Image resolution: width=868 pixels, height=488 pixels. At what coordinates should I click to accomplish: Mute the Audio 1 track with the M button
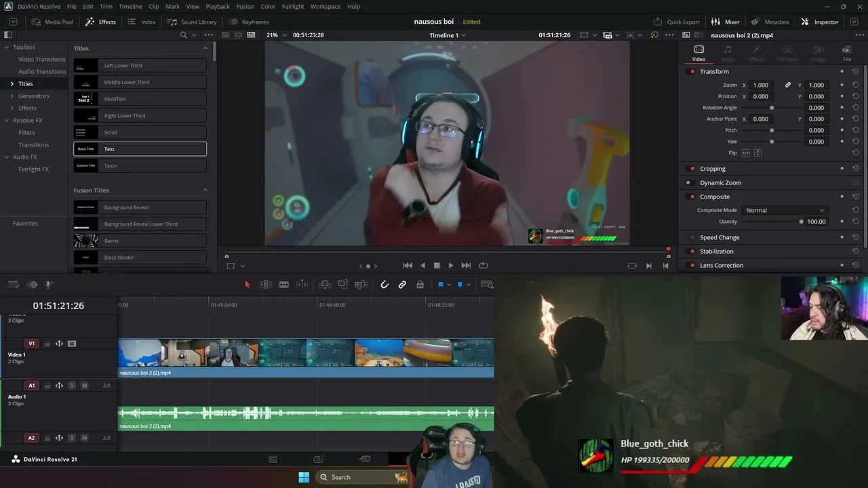click(x=84, y=386)
